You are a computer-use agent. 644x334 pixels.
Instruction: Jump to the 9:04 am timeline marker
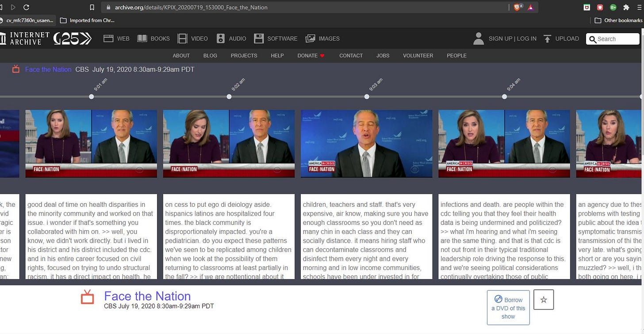point(504,96)
